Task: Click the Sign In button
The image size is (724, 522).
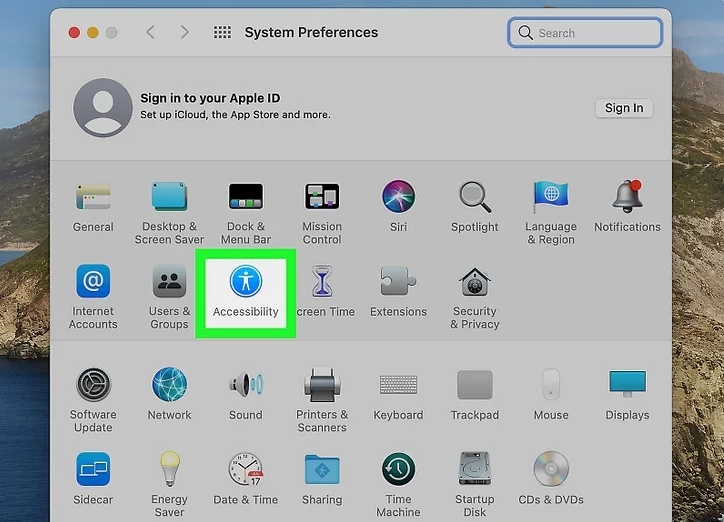Action: (624, 108)
